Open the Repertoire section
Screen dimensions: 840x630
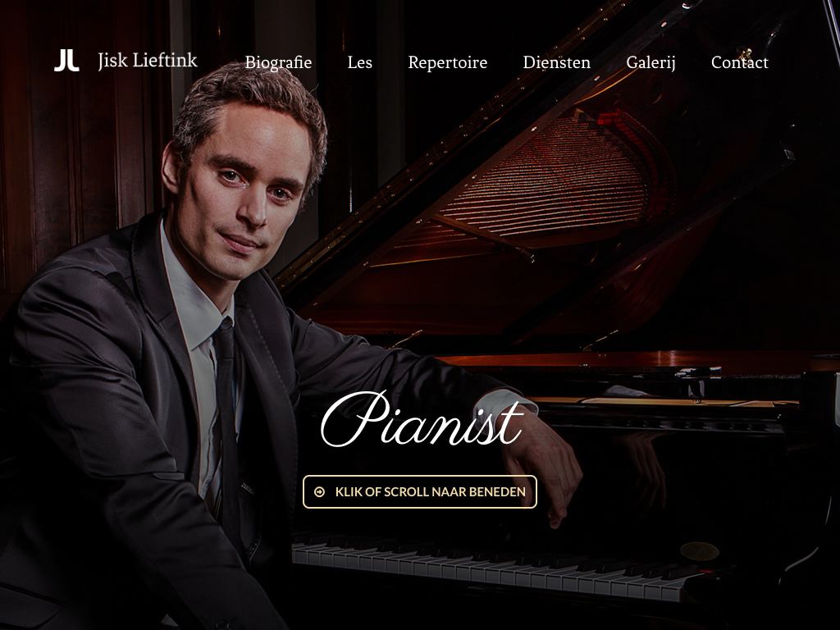(x=447, y=62)
